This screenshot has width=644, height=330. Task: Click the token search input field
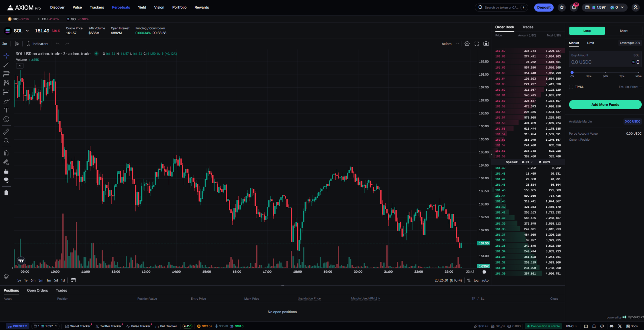click(x=501, y=7)
